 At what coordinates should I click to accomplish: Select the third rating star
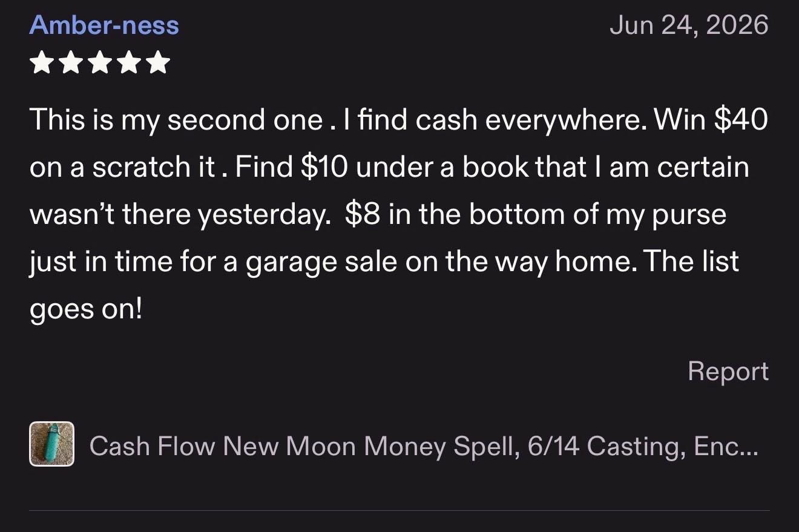click(100, 63)
